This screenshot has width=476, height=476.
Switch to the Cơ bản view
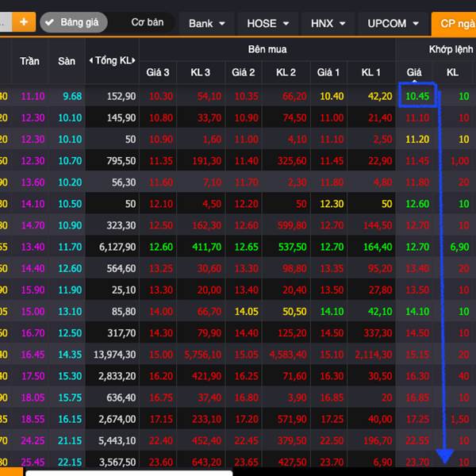(x=147, y=22)
